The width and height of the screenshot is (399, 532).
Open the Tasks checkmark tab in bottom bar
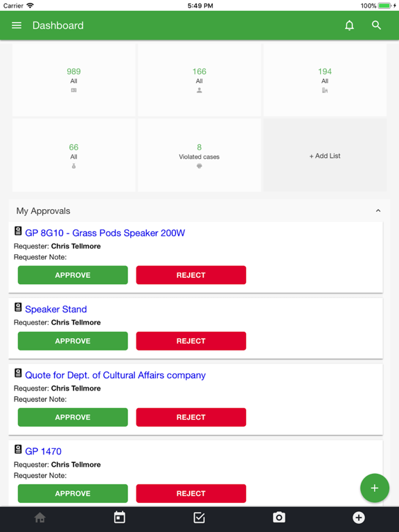(199, 517)
